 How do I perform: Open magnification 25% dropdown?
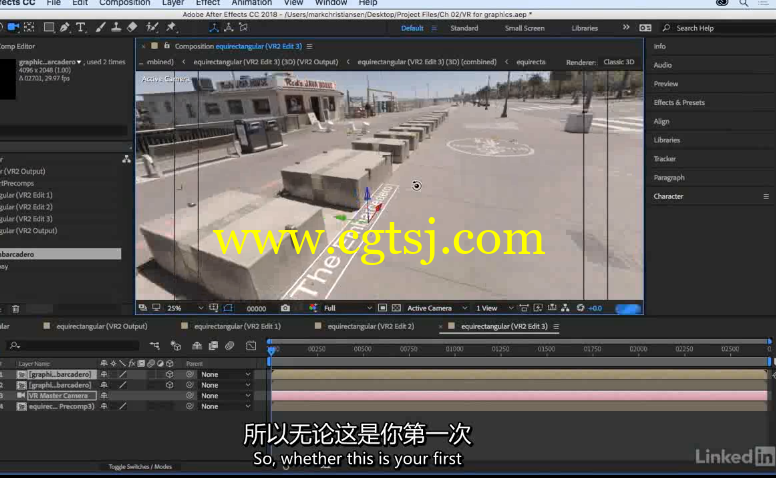click(x=185, y=308)
